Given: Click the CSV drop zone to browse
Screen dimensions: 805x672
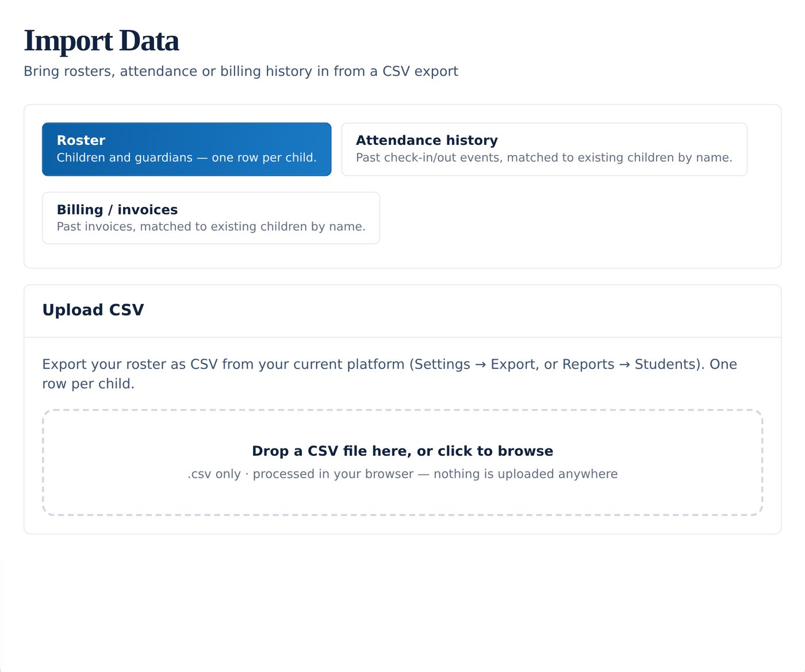Looking at the screenshot, I should point(402,462).
